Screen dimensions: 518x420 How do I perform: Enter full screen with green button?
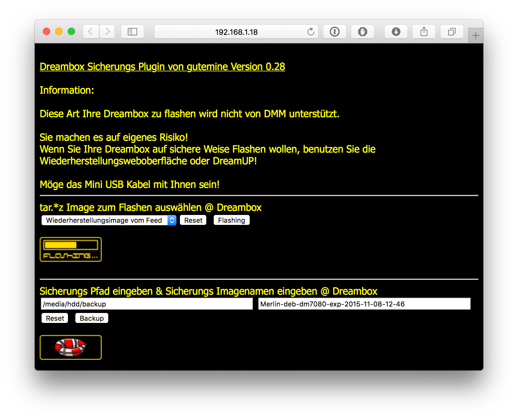tap(71, 31)
